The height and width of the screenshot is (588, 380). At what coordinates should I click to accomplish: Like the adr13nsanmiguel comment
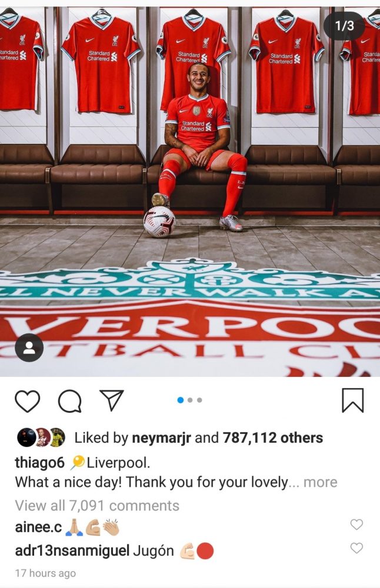point(356,548)
